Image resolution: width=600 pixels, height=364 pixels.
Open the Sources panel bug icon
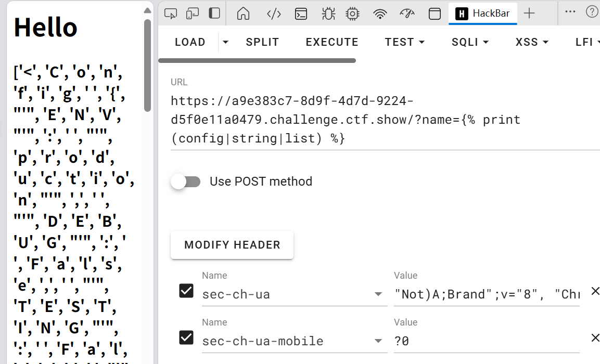pyautogui.click(x=328, y=13)
